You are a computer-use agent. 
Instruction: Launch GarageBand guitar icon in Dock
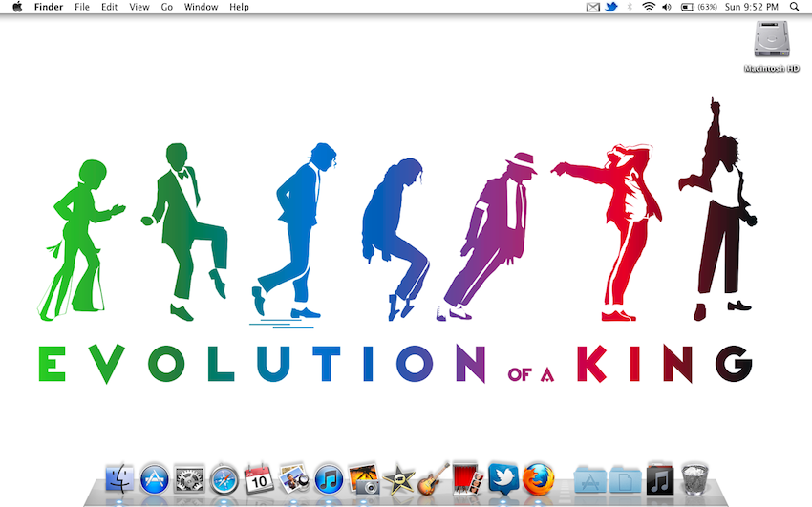pyautogui.click(x=433, y=479)
